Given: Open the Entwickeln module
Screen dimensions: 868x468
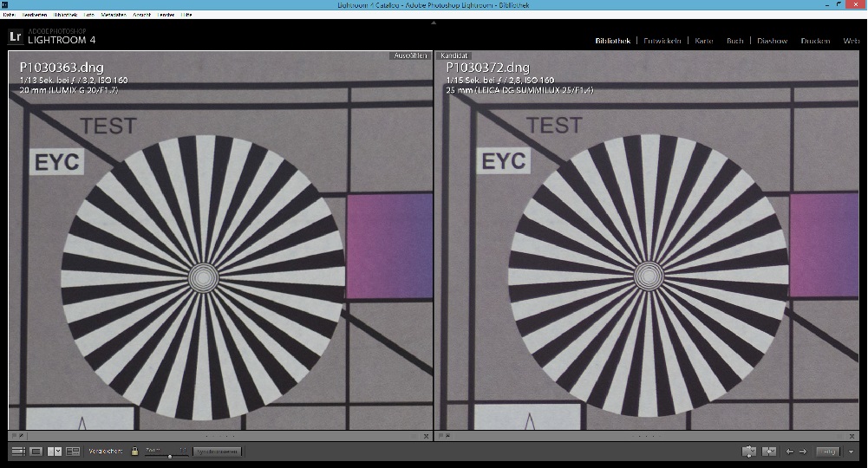Looking at the screenshot, I should [663, 41].
